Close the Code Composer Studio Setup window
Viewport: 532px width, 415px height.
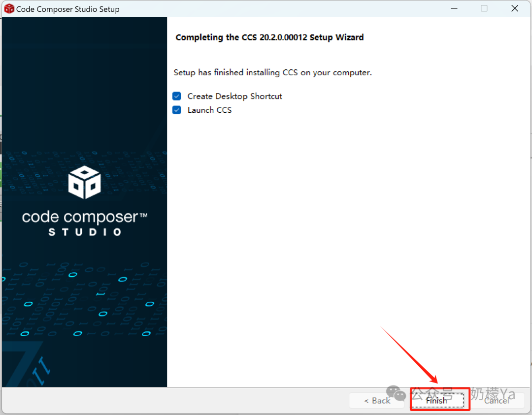point(515,8)
